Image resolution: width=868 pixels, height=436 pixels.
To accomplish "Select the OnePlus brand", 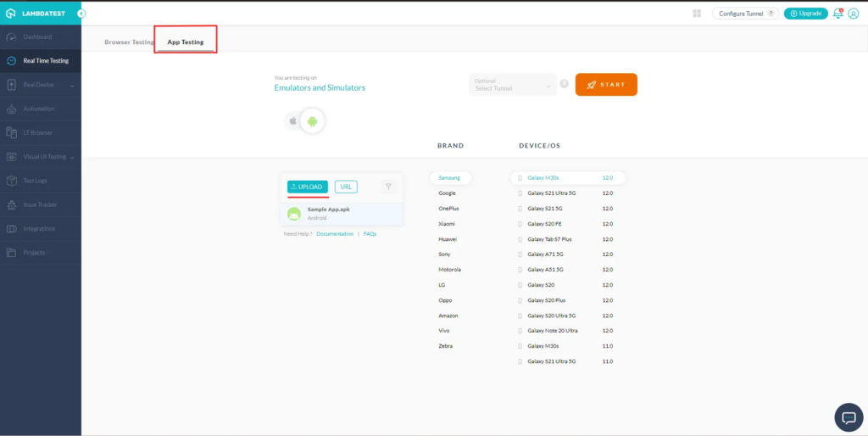I will [449, 209].
